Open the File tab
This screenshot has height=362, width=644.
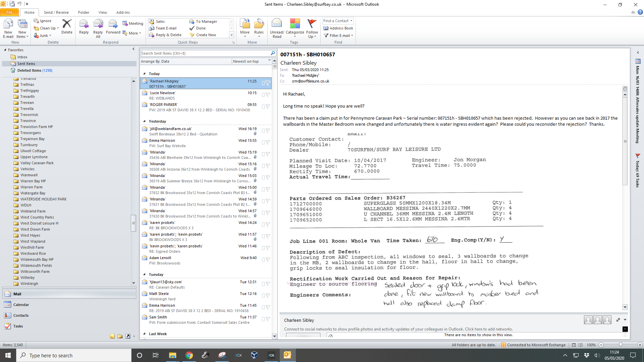pos(9,12)
